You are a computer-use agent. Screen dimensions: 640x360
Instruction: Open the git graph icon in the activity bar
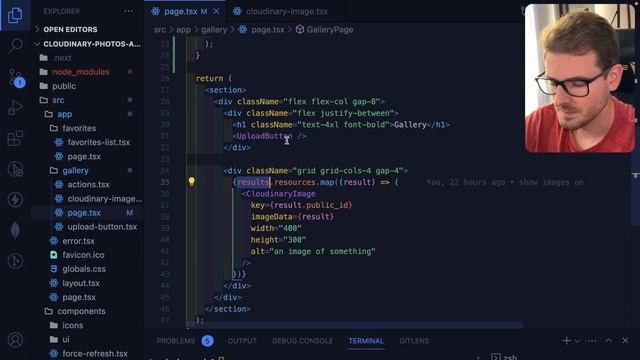15,261
